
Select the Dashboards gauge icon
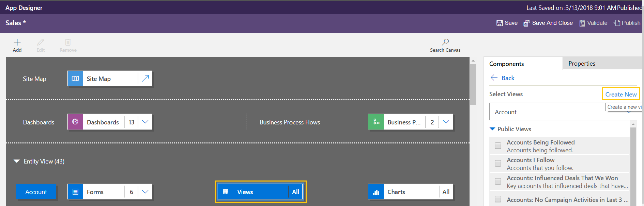(x=75, y=122)
